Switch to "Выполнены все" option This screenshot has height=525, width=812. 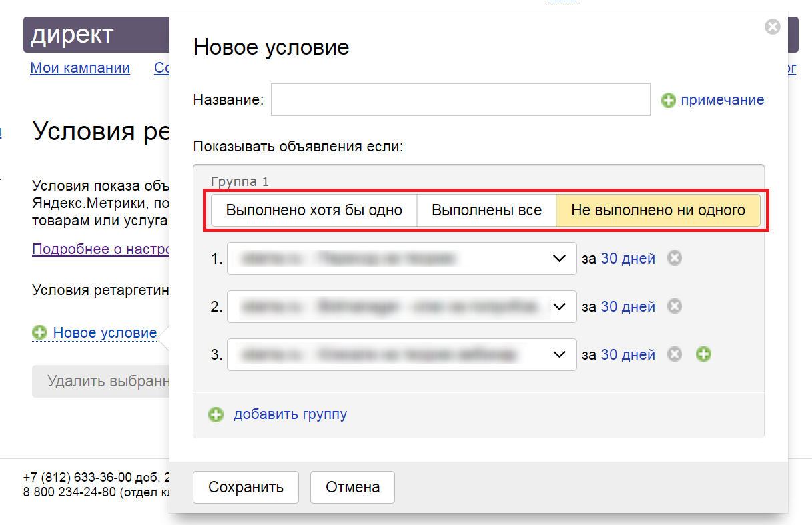[x=486, y=211]
